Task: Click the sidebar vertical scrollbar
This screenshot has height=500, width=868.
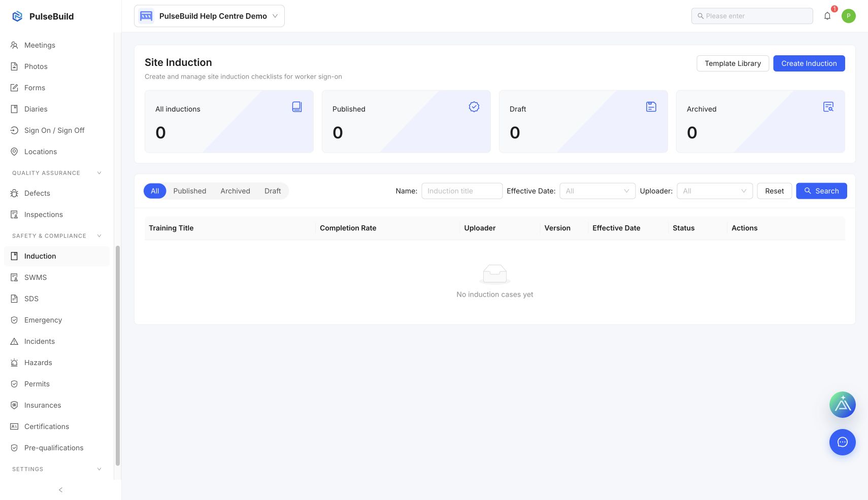Action: (118, 355)
